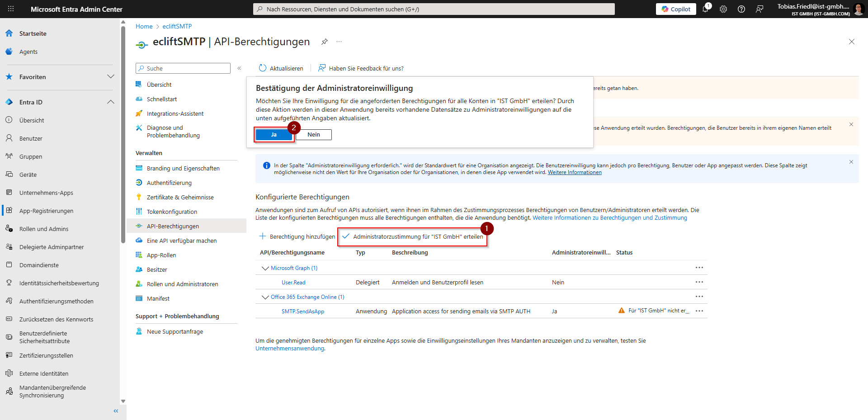This screenshot has height=420, width=868.
Task: Open the SMTP.SendAsApp permission link
Action: point(303,311)
